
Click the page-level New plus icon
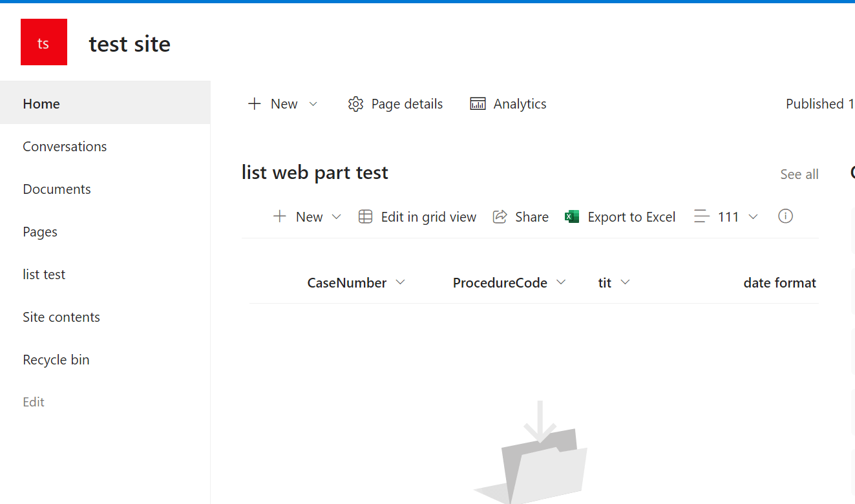(x=255, y=104)
